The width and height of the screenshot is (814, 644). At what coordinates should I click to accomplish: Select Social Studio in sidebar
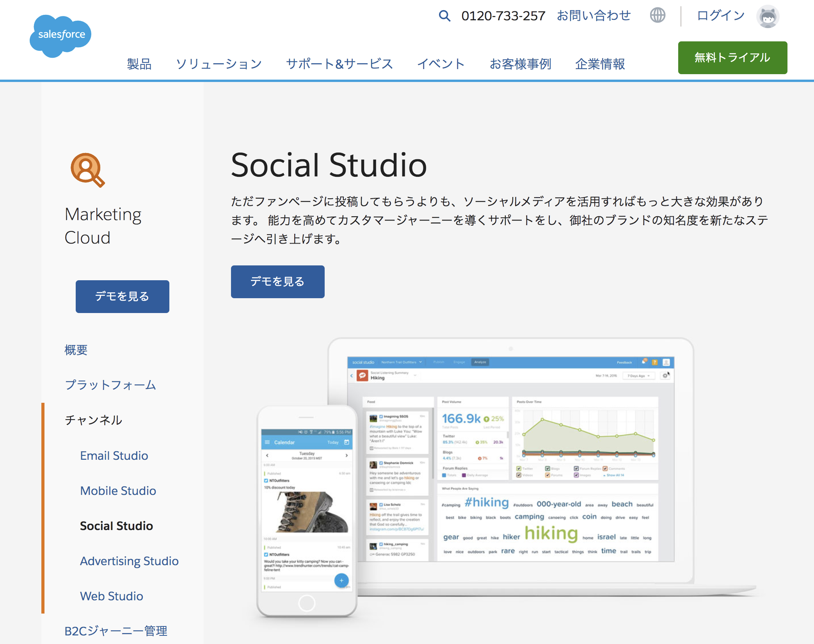click(116, 526)
